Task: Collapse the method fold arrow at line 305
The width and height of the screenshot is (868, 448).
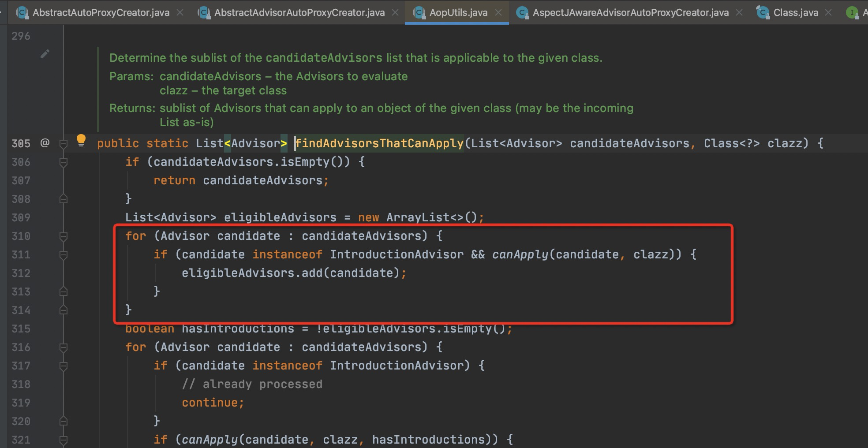Action: tap(64, 143)
